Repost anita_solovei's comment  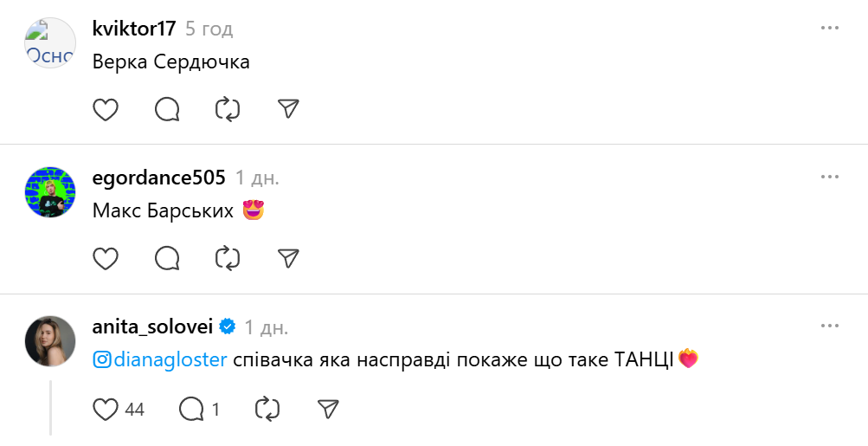point(266,409)
